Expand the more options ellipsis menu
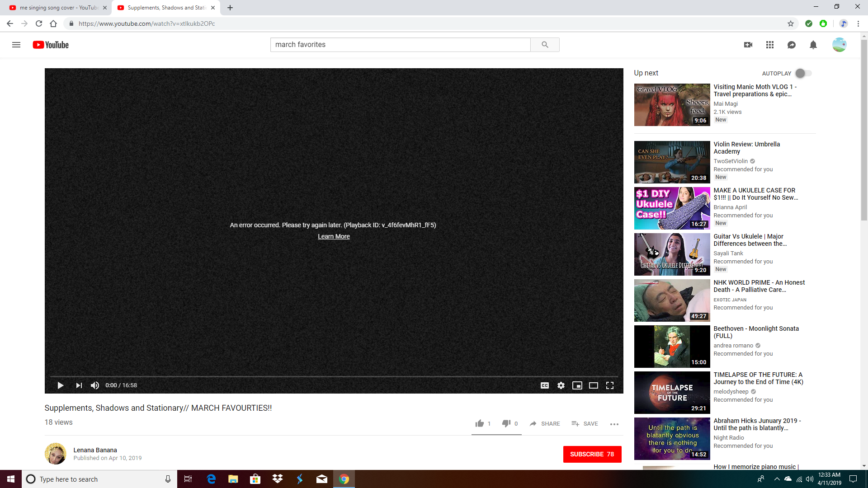The width and height of the screenshot is (868, 488). [614, 424]
